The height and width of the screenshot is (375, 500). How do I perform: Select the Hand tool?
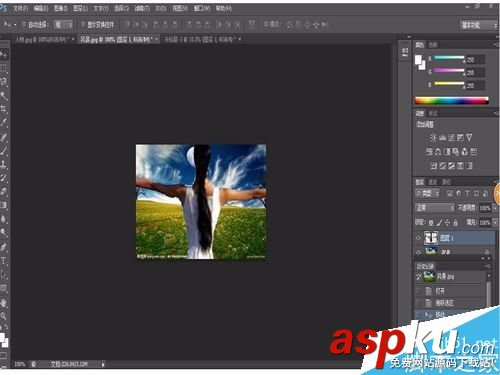point(4,303)
